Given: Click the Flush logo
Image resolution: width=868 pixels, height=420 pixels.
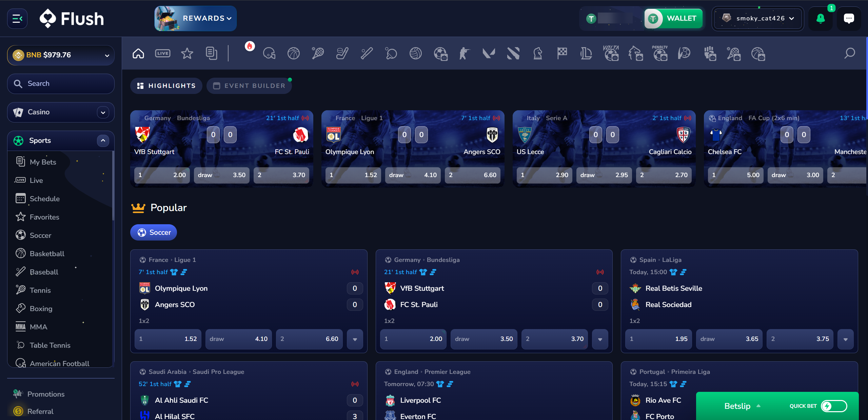Looking at the screenshot, I should tap(72, 18).
